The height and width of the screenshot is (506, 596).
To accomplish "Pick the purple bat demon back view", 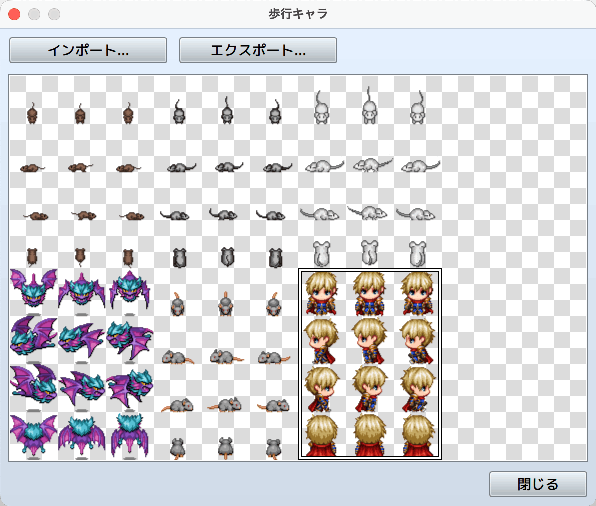I will (x=82, y=436).
